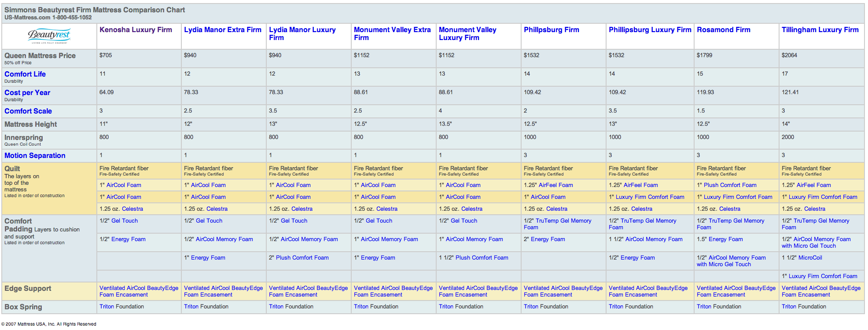Click cost per year value 119.93

[705, 92]
